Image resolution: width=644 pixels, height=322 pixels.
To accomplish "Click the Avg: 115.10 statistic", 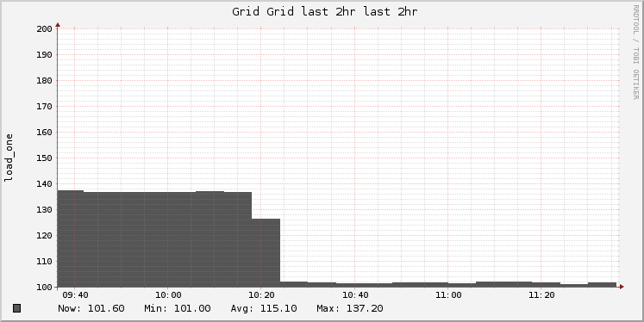I will [x=264, y=308].
